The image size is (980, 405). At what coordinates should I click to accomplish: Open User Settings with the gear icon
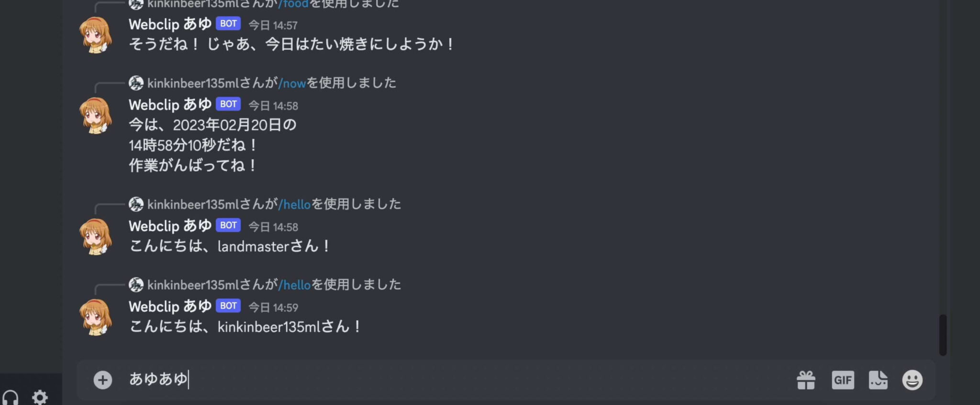pyautogui.click(x=39, y=397)
